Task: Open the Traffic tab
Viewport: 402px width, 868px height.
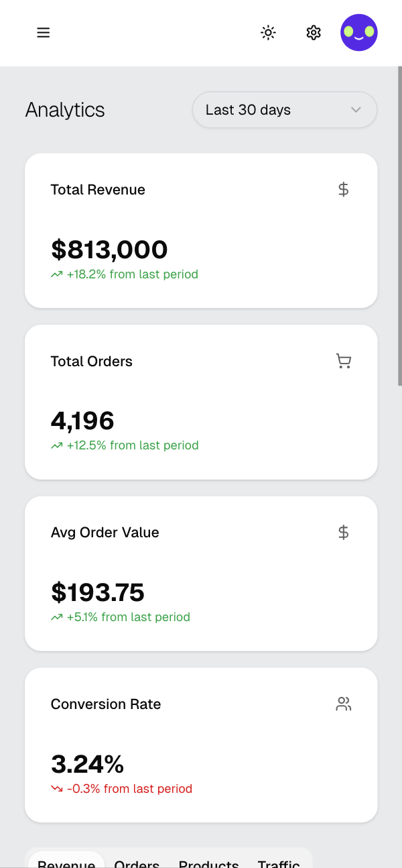Action: point(279,862)
